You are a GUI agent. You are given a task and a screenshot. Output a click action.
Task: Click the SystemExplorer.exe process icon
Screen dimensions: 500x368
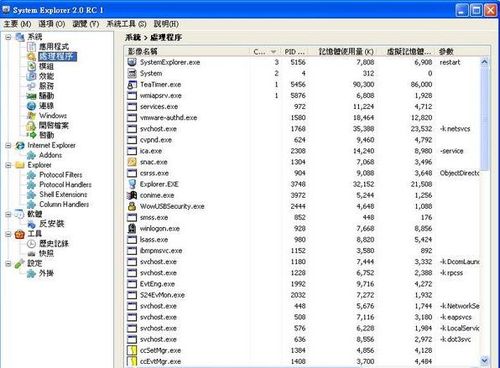(x=132, y=62)
